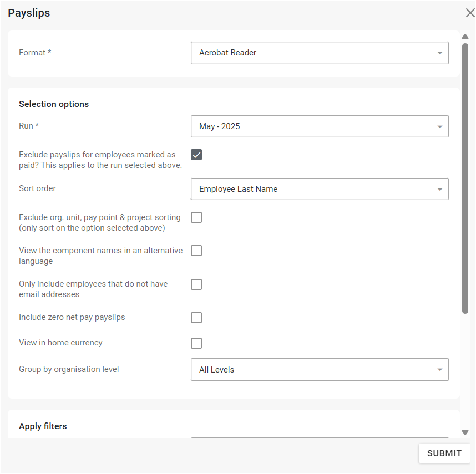Enable Include zero net pay payslips

(196, 318)
